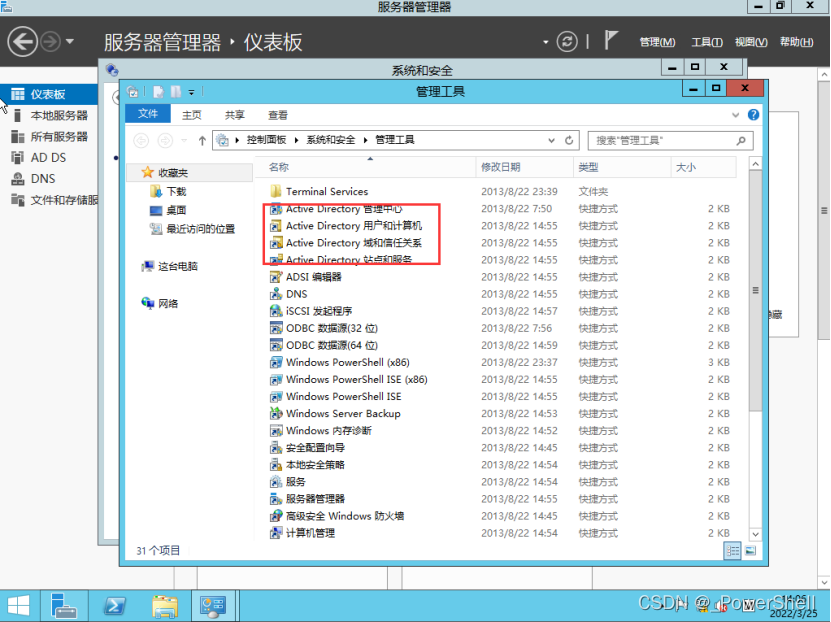The width and height of the screenshot is (831, 622).
Task: Open the quick access toolbar customize dropdown
Action: pyautogui.click(x=191, y=92)
